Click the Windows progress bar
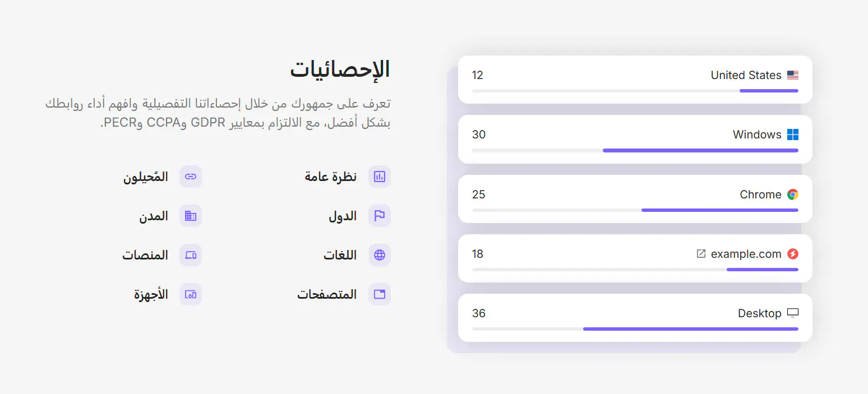 (635, 150)
